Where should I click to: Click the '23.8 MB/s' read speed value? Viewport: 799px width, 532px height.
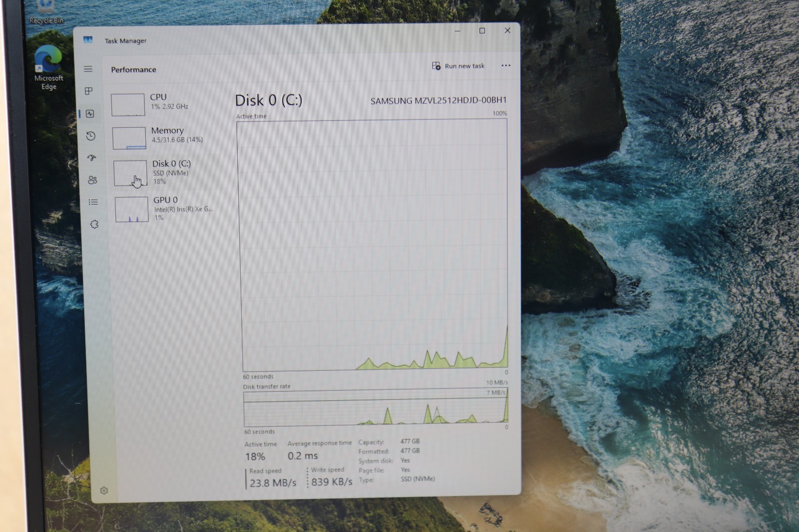tap(273, 483)
